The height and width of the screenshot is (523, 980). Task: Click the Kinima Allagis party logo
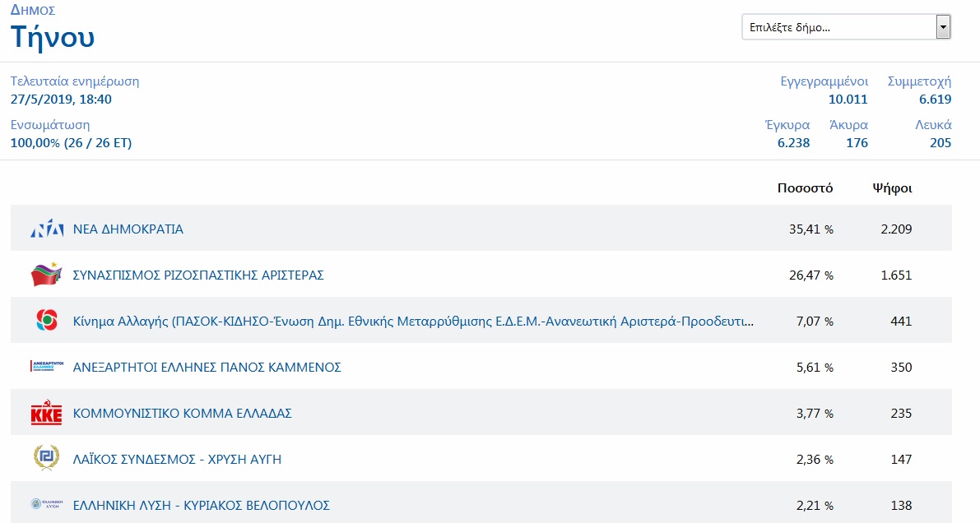(46, 321)
